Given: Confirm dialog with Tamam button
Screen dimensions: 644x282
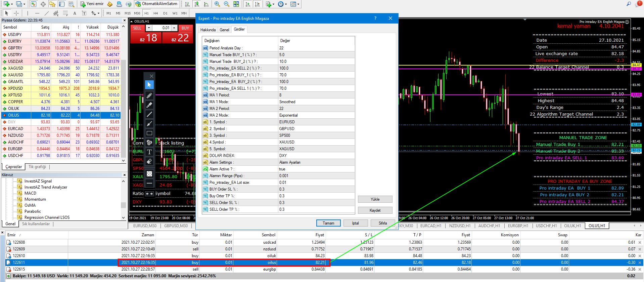Looking at the screenshot, I should [x=328, y=223].
